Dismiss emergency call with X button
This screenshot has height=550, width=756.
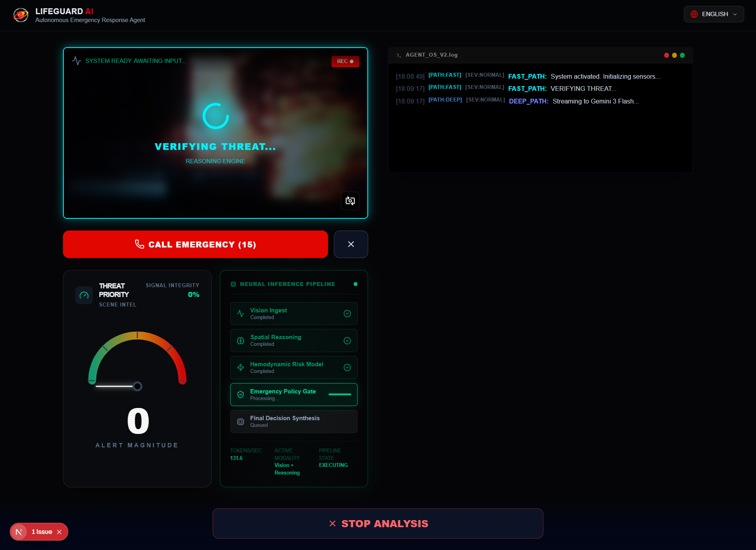click(x=350, y=244)
